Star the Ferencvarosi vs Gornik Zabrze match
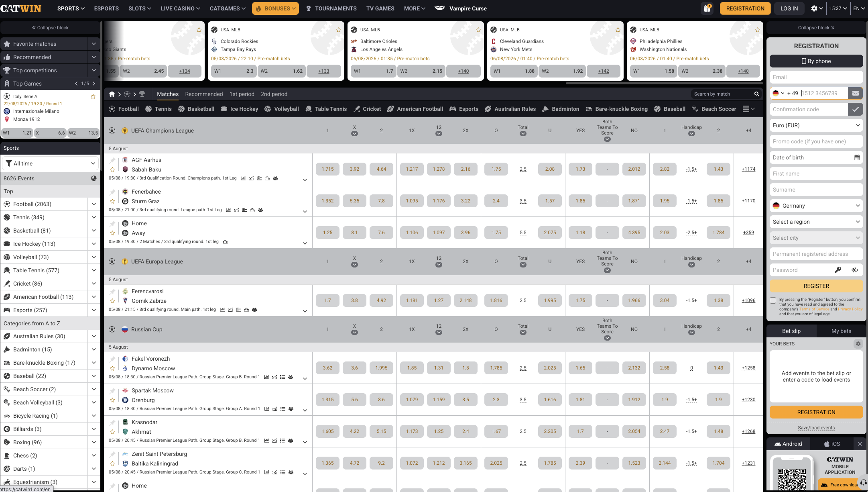 (x=112, y=301)
